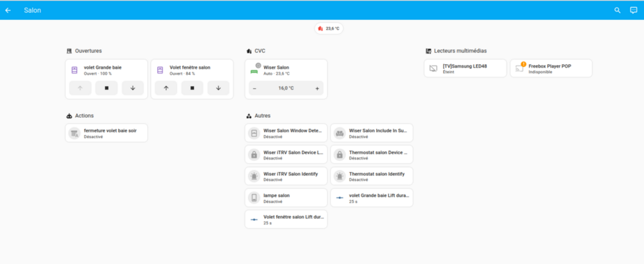Viewport: 644px width, 264px height.
Task: Click the 23,6 °C temperature badge
Action: (329, 29)
